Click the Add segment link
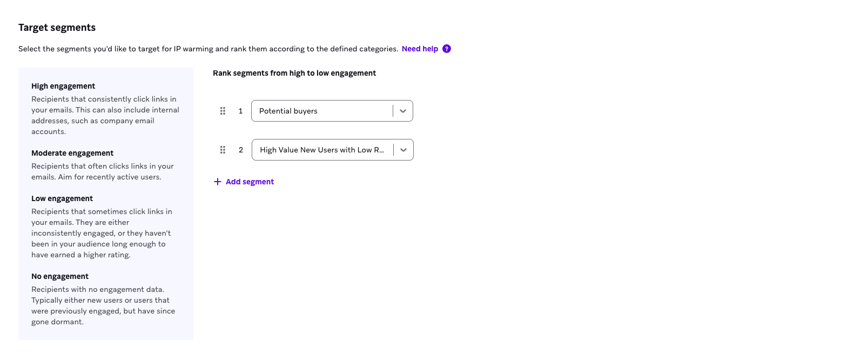This screenshot has width=868, height=360. coord(250,182)
